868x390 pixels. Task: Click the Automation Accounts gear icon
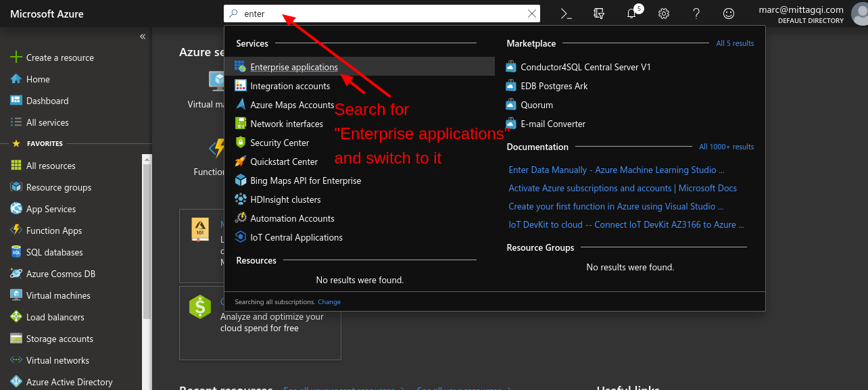(240, 218)
